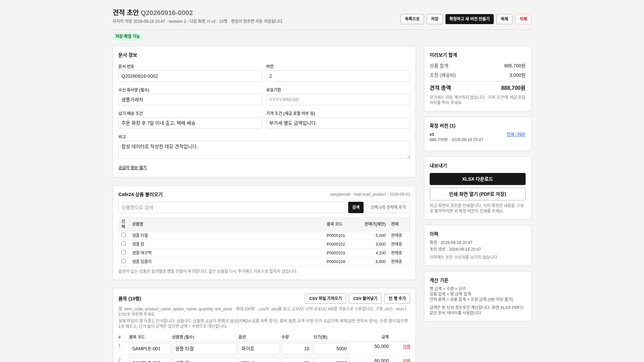Click the 검색 product search button
Image resolution: width=644 pixels, height=362 pixels.
356,207
